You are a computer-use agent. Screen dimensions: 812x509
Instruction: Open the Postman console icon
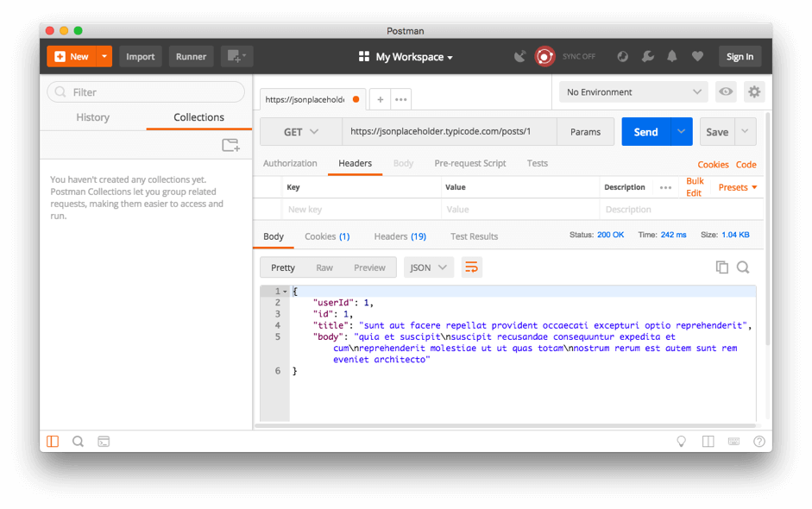pyautogui.click(x=104, y=441)
